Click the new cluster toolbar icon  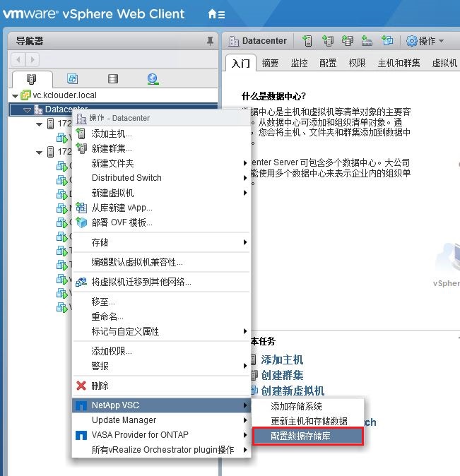(328, 41)
